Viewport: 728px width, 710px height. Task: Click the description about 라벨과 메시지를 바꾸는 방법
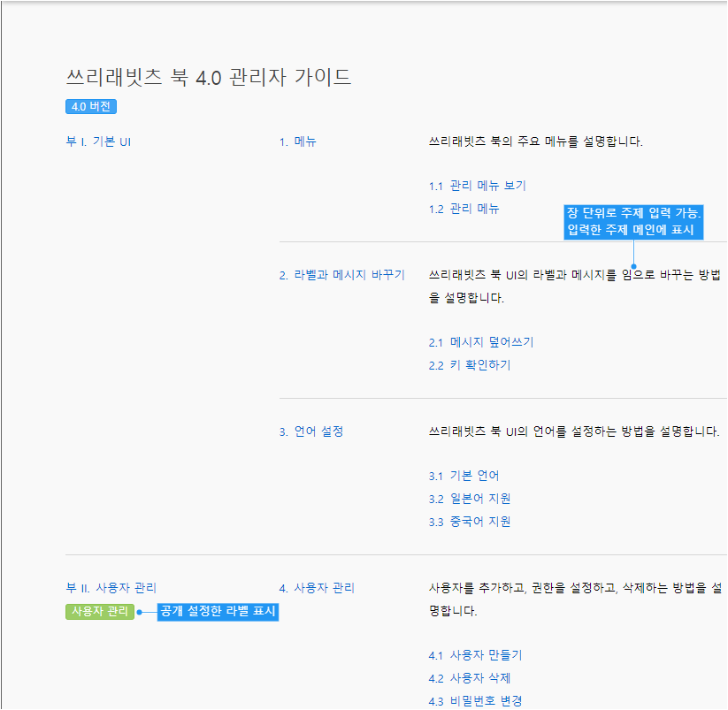pyautogui.click(x=574, y=286)
